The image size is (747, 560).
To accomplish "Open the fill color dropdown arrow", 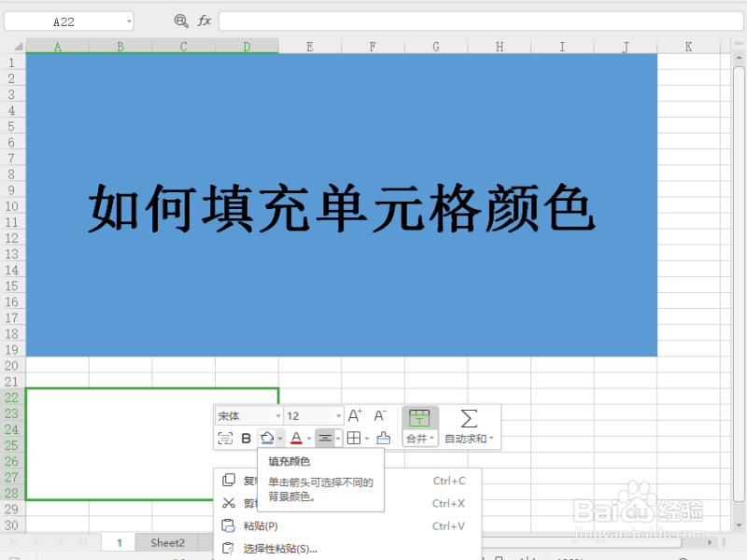I will click(280, 438).
